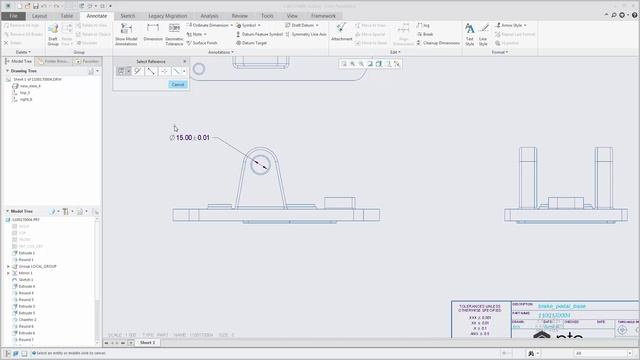Click Zoom In icon in graphics toolbar
This screenshot has width=640, height=360.
[353, 64]
